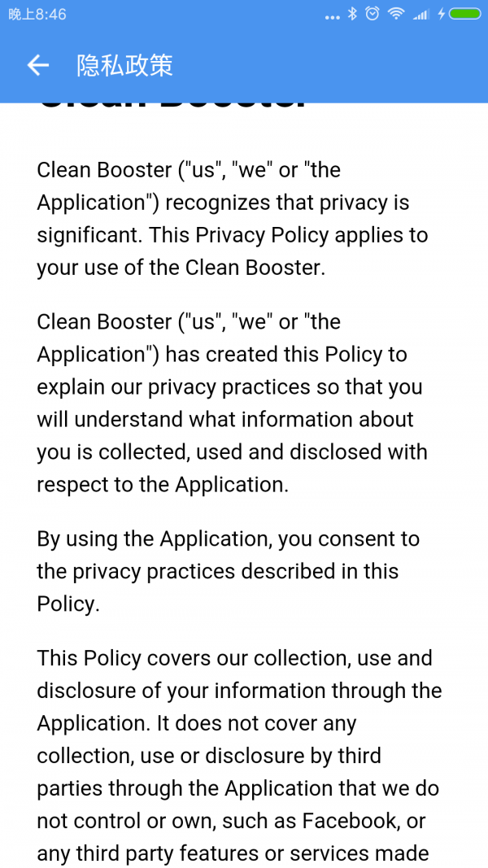The height and width of the screenshot is (868, 488).
Task: Tap the cellular signal bars icon
Action: point(421,15)
